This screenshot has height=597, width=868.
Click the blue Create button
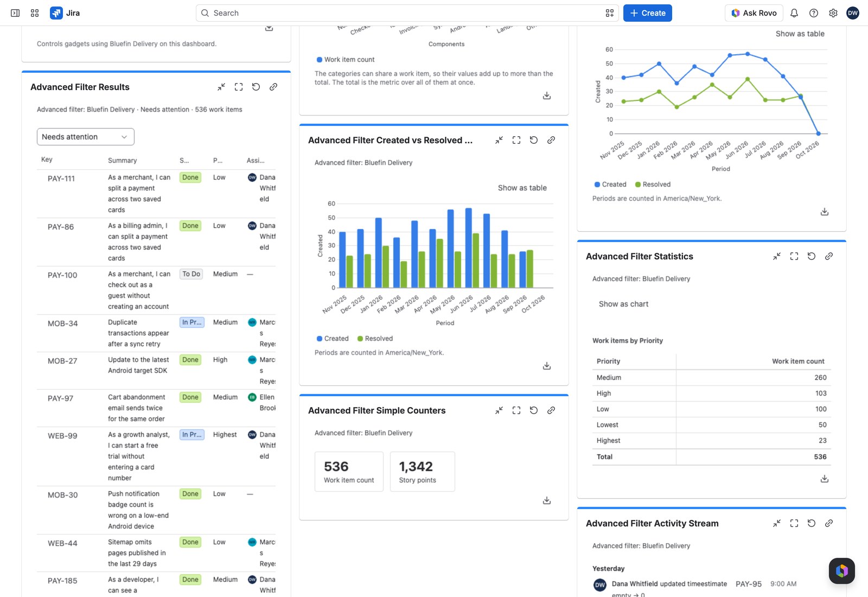[648, 13]
